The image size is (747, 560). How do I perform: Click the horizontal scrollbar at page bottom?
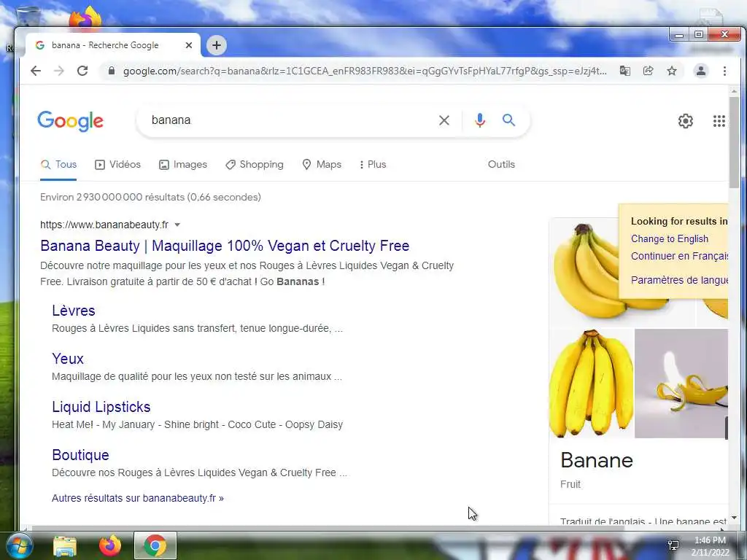(x=328, y=528)
